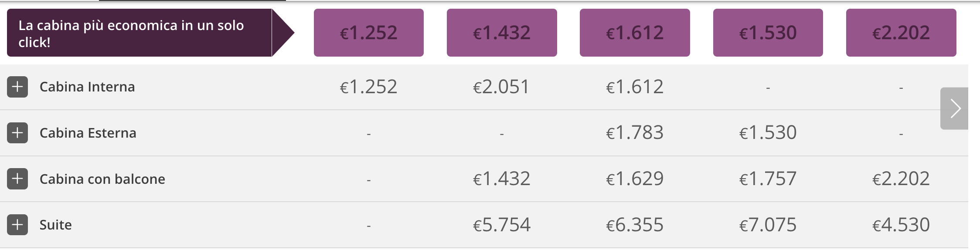Expand the Cabina con balcone row
Viewport: 980px width, 250px height.
(x=17, y=179)
